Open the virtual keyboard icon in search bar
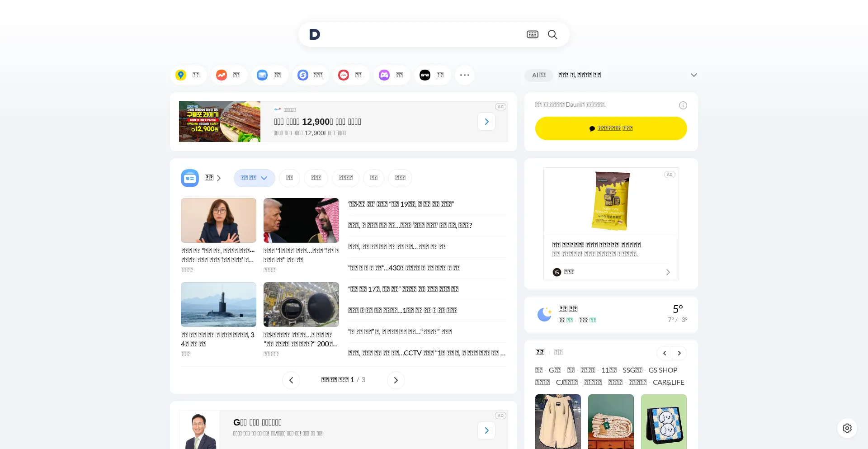Viewport: 868px width, 449px height. pyautogui.click(x=532, y=34)
